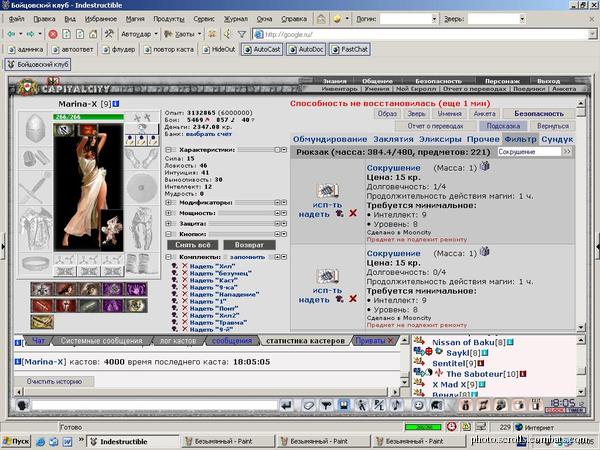
Task: Click the Подсказка button
Action: [x=503, y=126]
